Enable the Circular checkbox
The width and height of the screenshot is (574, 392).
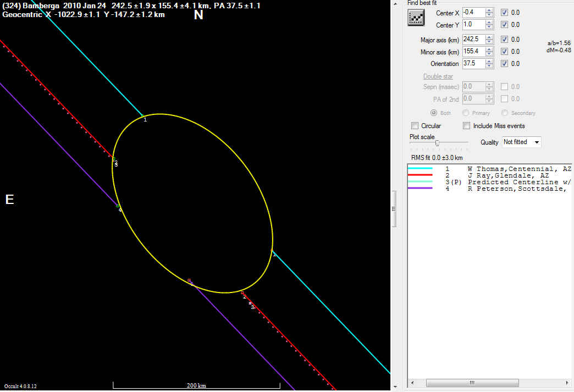415,126
